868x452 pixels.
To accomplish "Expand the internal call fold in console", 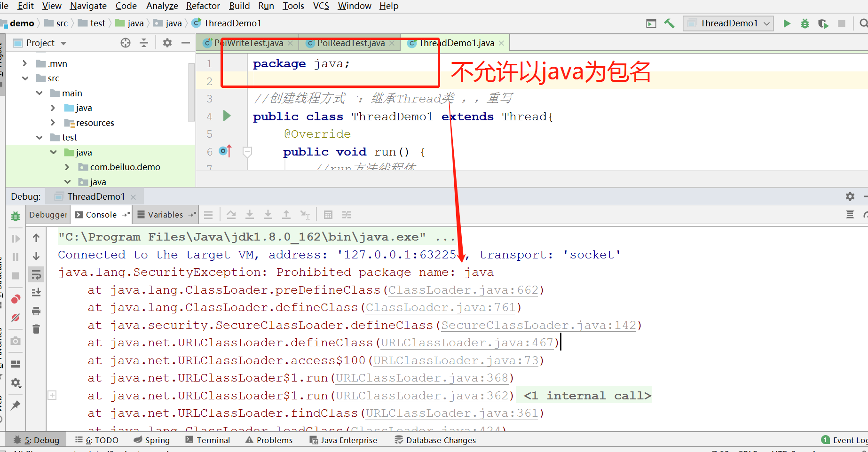I will 52,395.
